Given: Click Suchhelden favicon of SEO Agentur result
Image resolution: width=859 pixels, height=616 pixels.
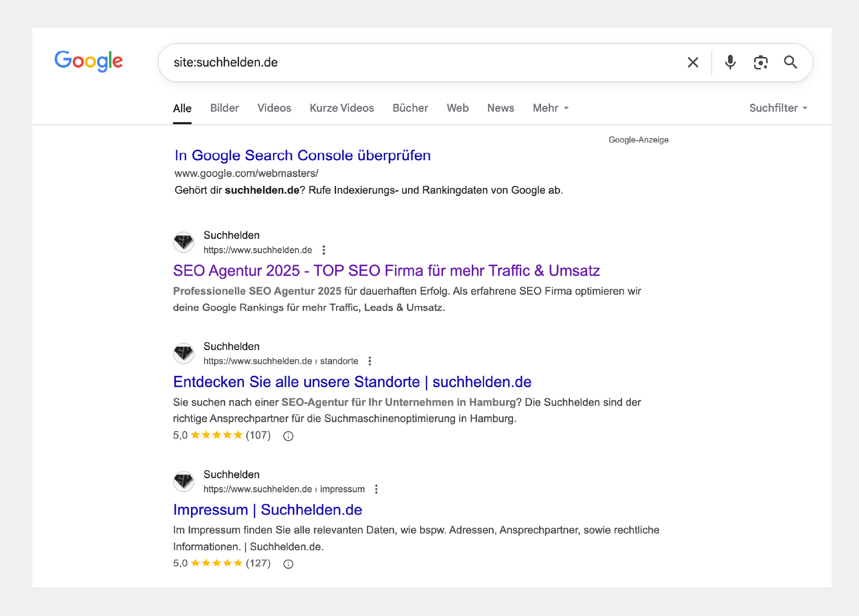Looking at the screenshot, I should coord(184,242).
